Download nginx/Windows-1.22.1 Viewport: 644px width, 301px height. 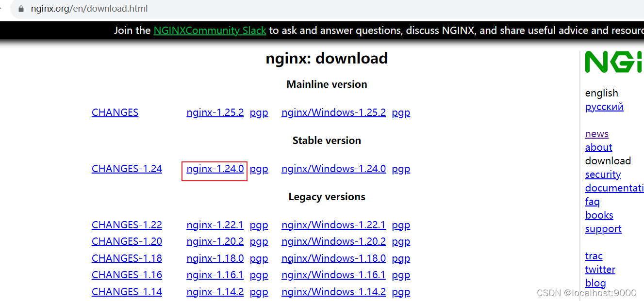point(333,225)
